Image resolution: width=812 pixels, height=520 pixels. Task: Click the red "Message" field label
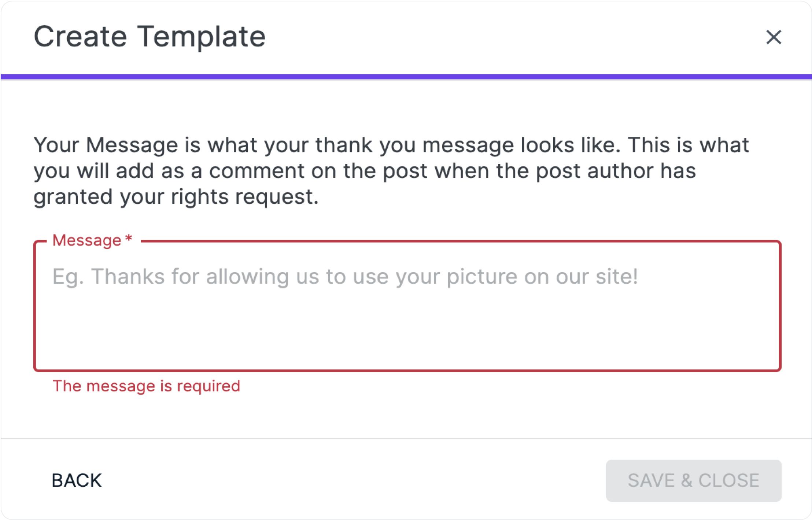tap(87, 240)
